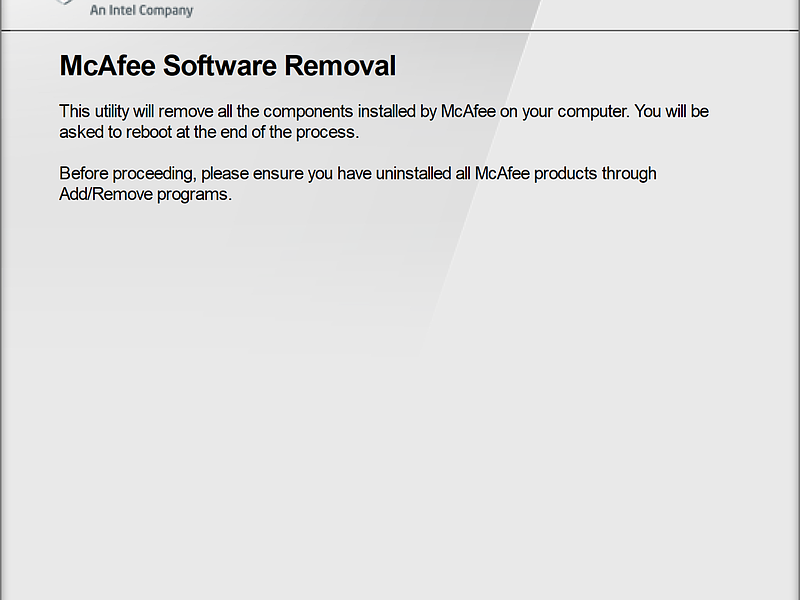This screenshot has height=600, width=800.
Task: Click the "McAfee Software Removal" heading
Action: pyautogui.click(x=228, y=66)
